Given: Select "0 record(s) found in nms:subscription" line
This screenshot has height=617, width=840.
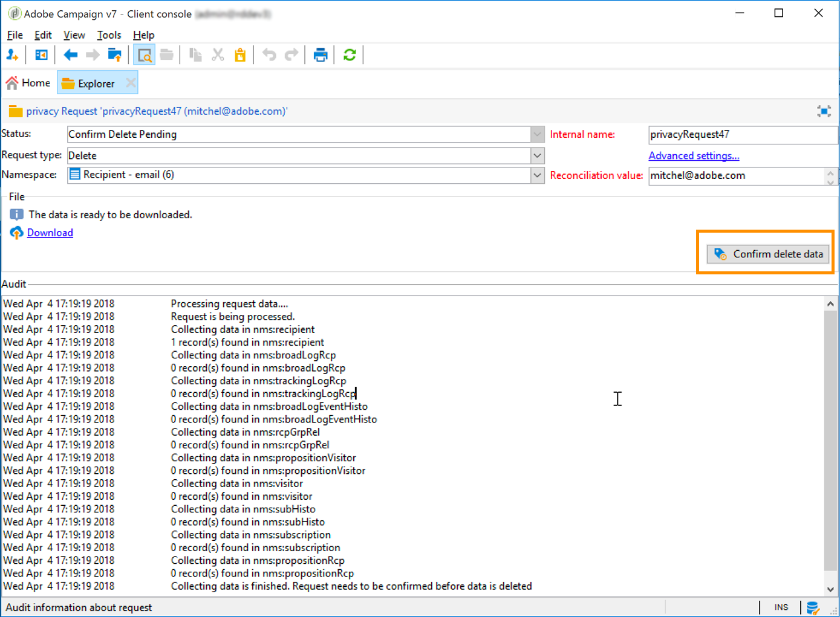Looking at the screenshot, I should click(256, 548).
